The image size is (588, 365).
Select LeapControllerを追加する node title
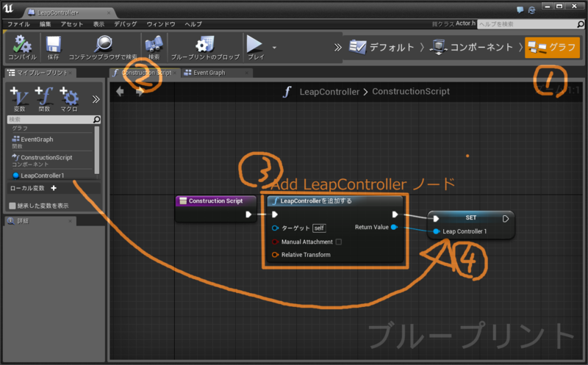[316, 201]
